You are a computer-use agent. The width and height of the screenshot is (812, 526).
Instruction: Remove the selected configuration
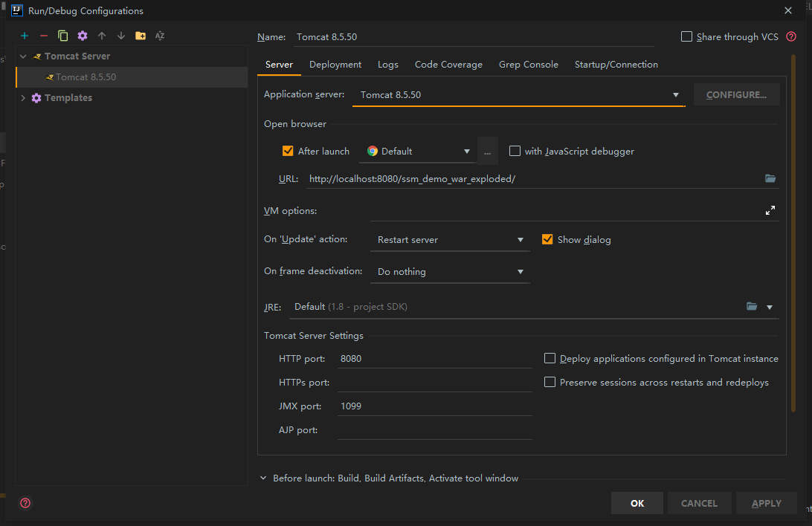click(44, 35)
